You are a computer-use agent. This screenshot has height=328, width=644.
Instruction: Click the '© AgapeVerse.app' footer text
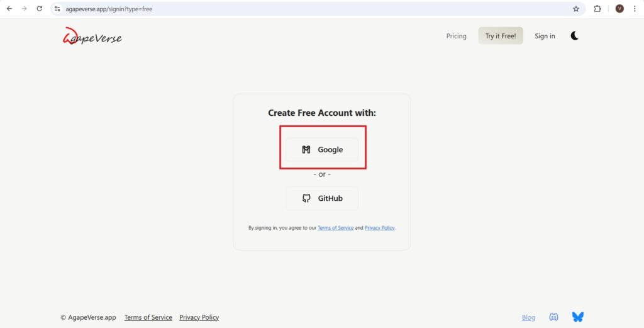[88, 317]
